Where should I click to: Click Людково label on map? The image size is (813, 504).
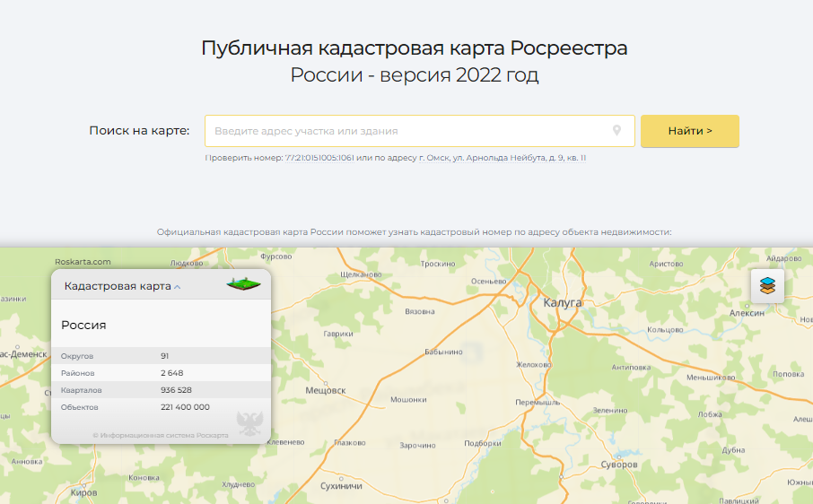click(187, 263)
